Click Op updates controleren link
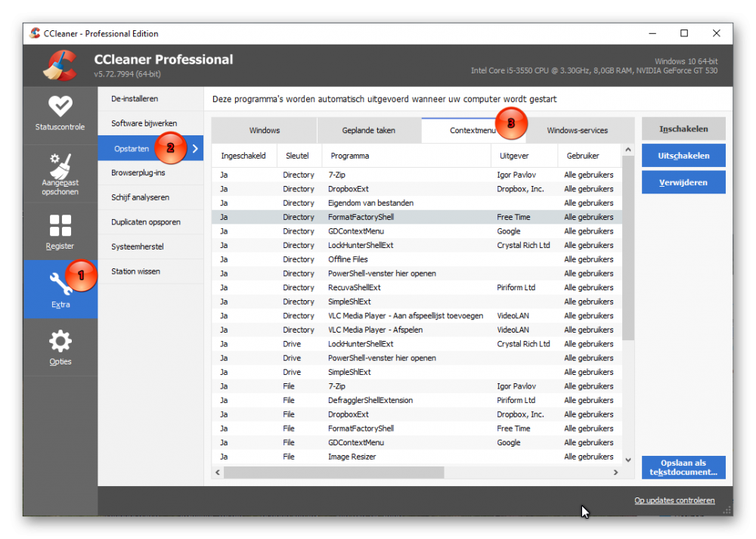The width and height of the screenshot is (756, 539). [x=674, y=500]
